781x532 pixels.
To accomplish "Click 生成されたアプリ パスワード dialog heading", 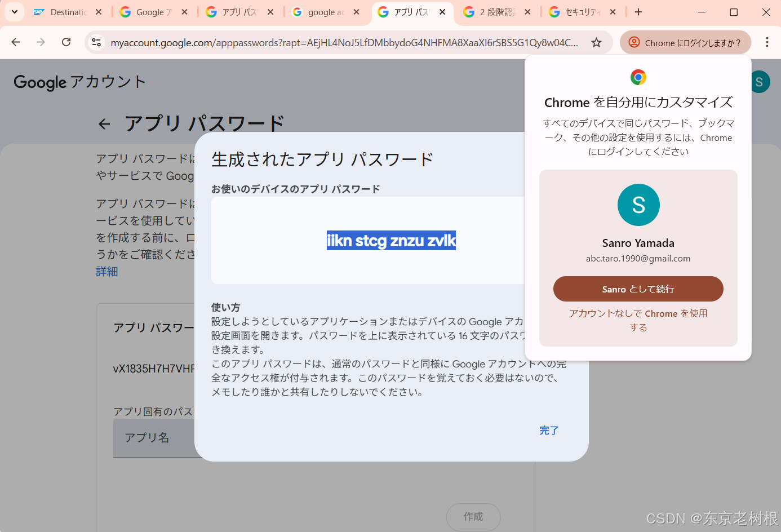I will pyautogui.click(x=322, y=159).
